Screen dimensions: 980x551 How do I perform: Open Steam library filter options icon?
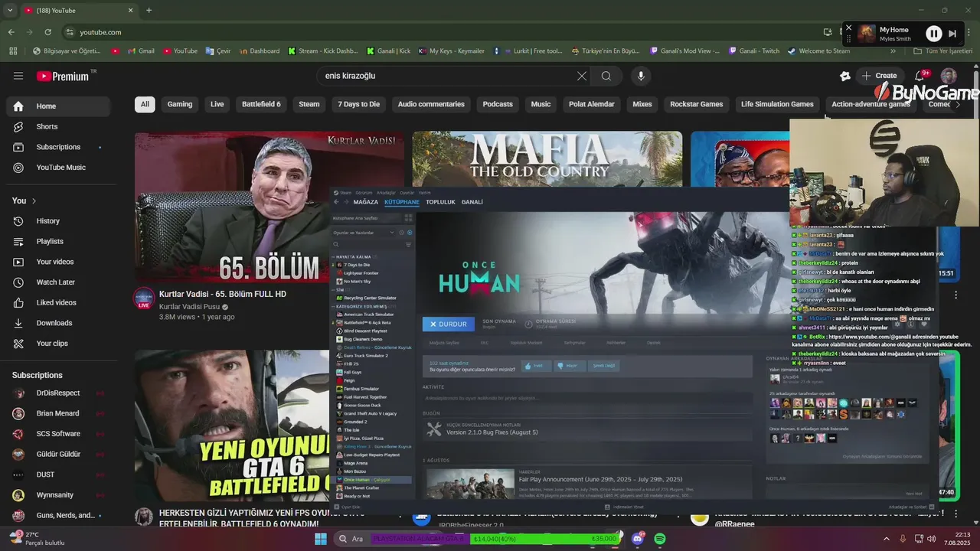[408, 245]
